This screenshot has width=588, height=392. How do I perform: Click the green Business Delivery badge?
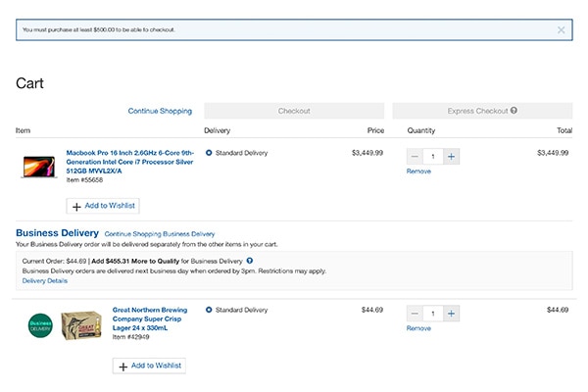coord(40,324)
